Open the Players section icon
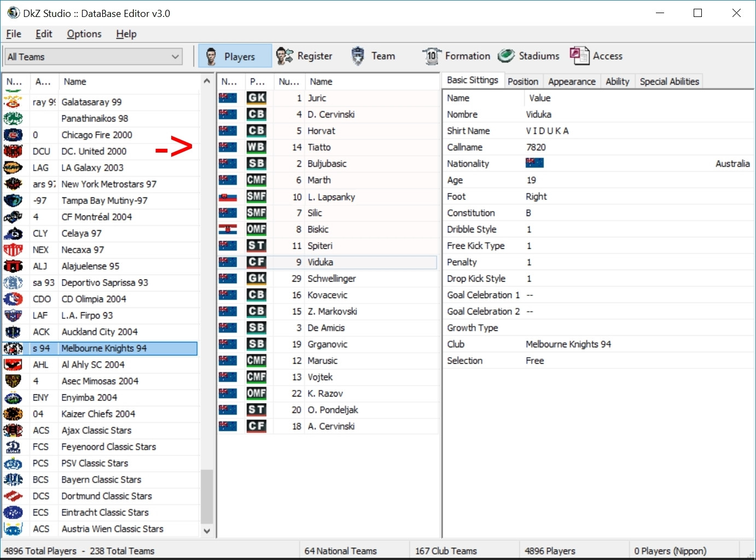This screenshot has height=560, width=756. point(211,56)
